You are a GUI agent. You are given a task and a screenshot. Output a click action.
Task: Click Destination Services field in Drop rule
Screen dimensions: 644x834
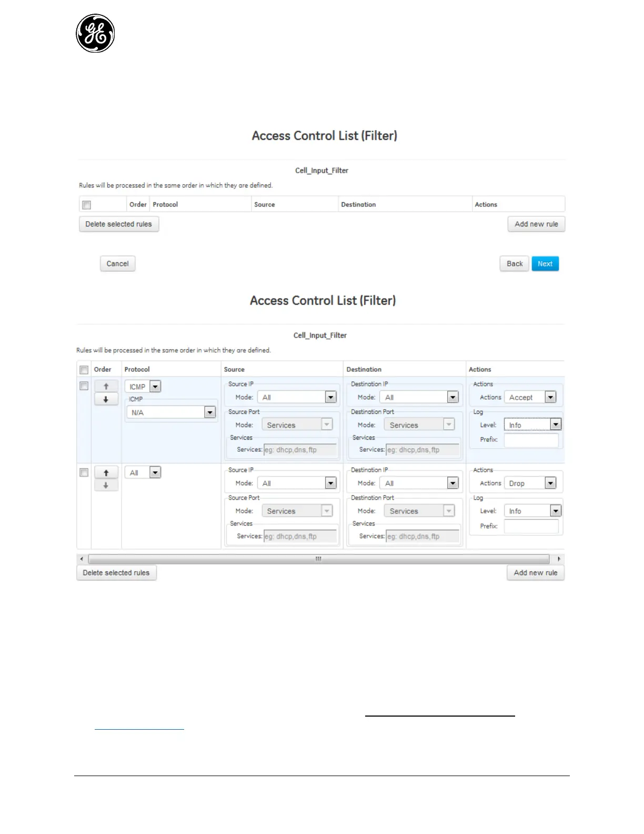(423, 536)
